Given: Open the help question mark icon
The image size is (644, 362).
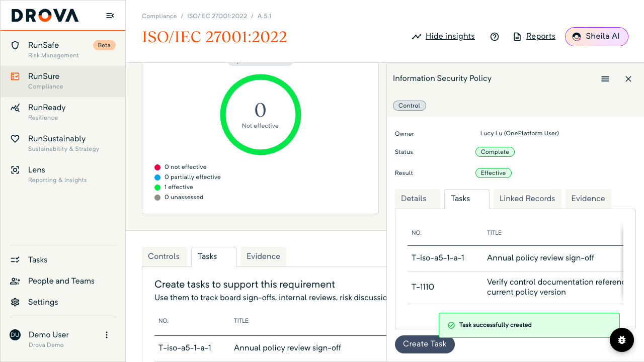Looking at the screenshot, I should pyautogui.click(x=495, y=37).
